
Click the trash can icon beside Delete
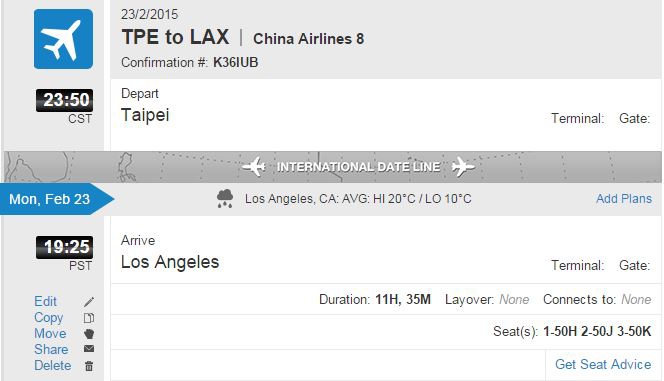(x=89, y=366)
